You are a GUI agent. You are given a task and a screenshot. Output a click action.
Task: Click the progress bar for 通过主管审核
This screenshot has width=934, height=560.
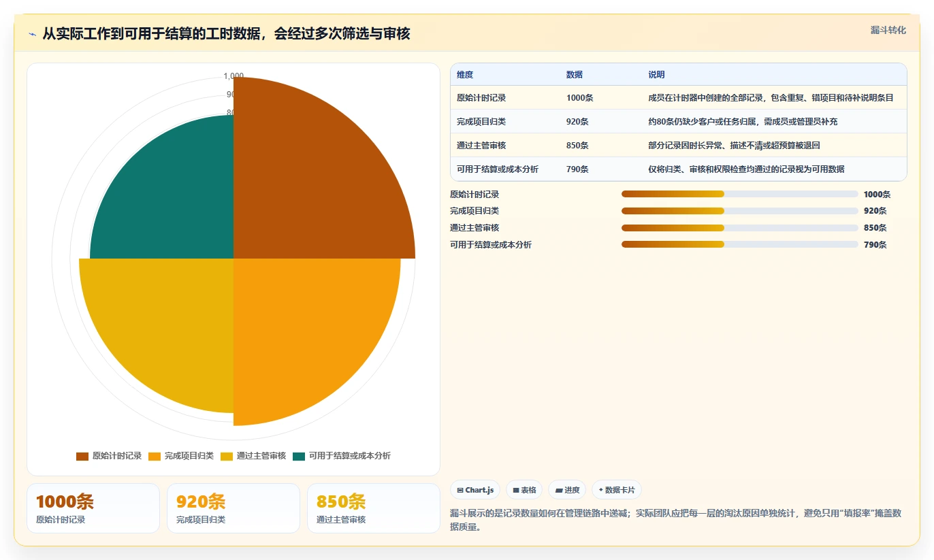coord(739,228)
